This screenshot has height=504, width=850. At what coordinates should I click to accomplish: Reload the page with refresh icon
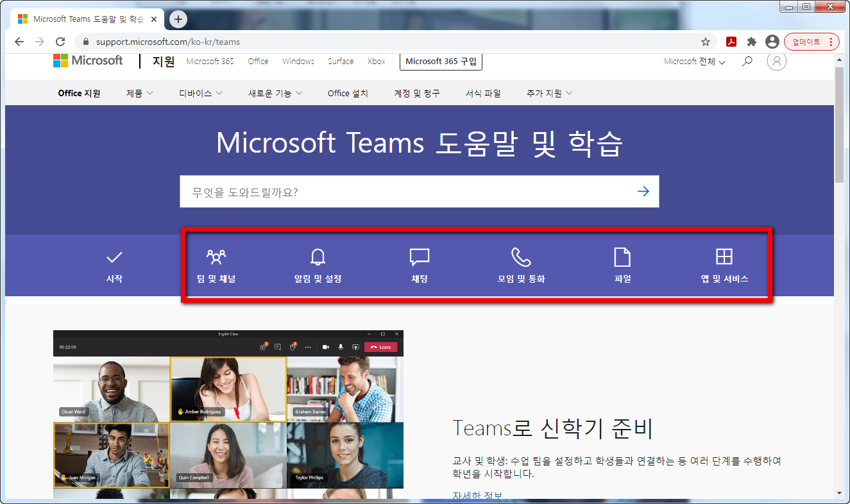point(60,42)
